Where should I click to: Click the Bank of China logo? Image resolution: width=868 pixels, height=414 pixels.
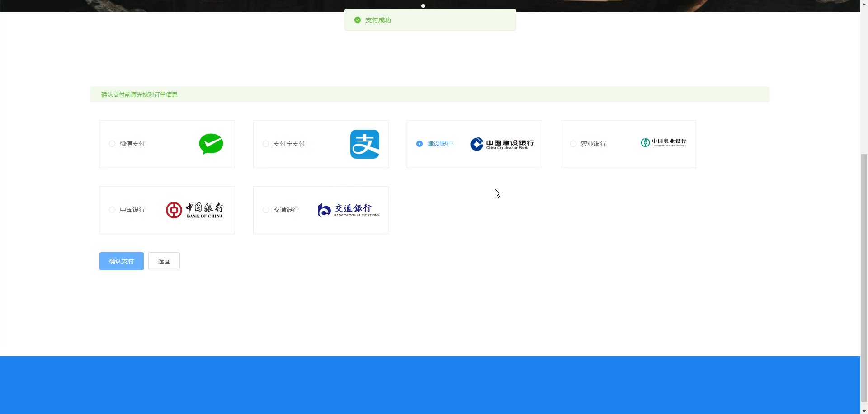[x=194, y=210]
